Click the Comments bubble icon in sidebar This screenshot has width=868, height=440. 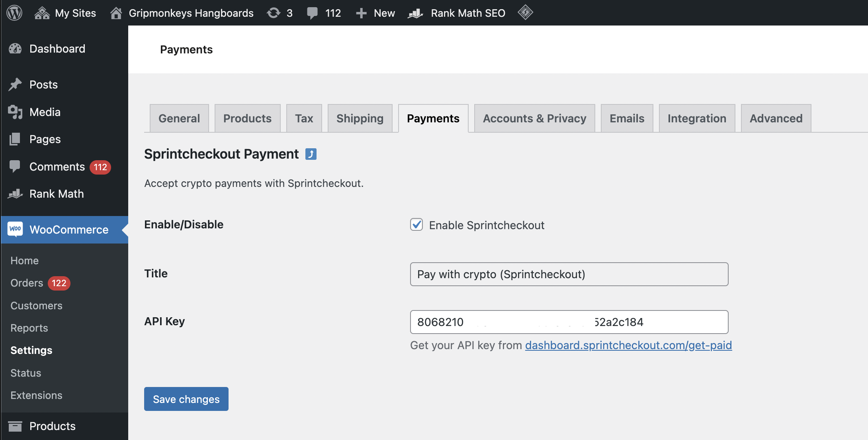(x=15, y=167)
